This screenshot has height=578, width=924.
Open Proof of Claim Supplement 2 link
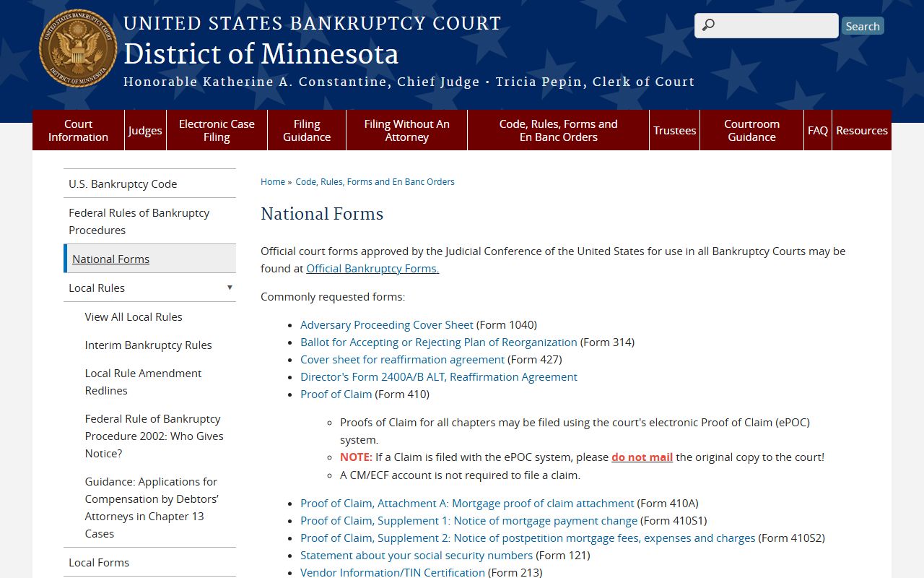click(x=528, y=538)
